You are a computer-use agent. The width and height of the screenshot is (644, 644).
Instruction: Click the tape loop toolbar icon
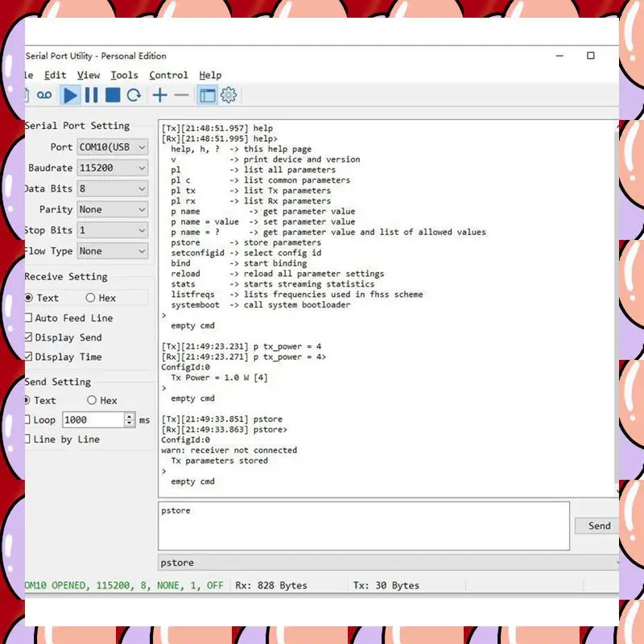pos(44,96)
